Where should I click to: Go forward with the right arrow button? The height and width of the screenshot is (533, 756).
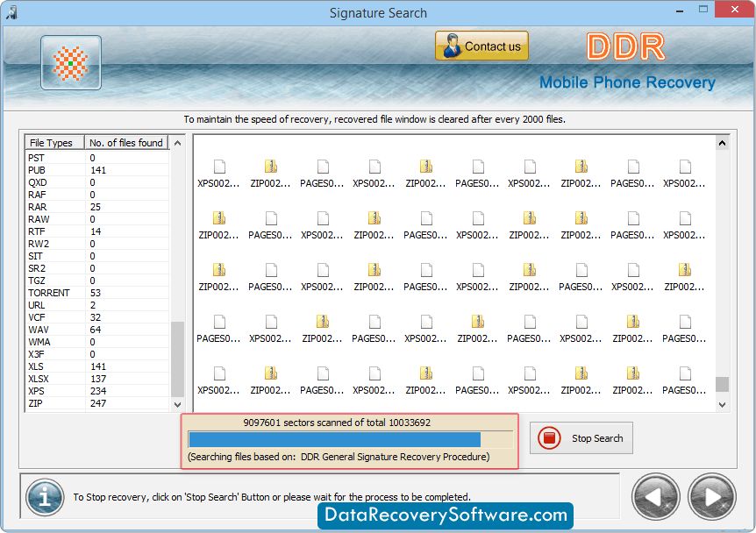coord(711,497)
